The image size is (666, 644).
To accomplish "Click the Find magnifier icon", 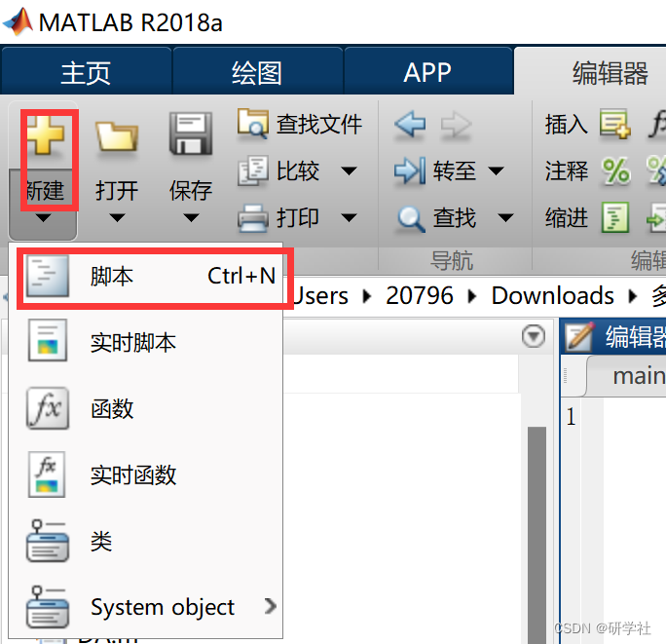I will [411, 219].
